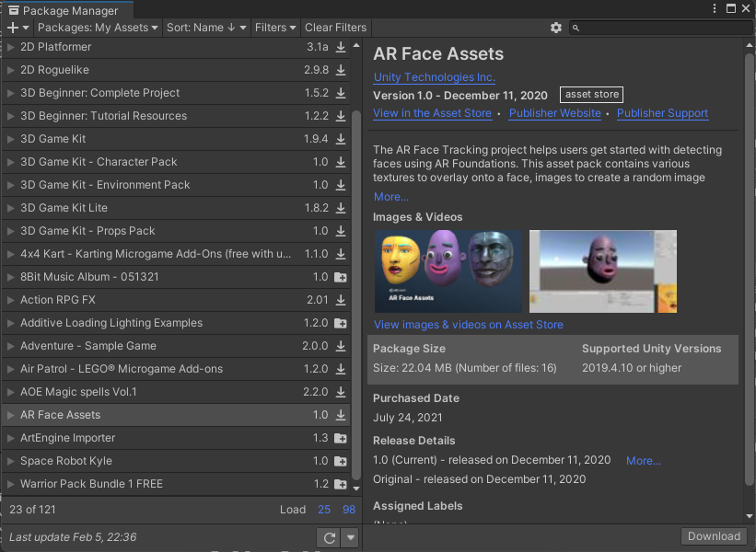Load 25 more packages
Screen dimensions: 756x552
pyautogui.click(x=324, y=510)
